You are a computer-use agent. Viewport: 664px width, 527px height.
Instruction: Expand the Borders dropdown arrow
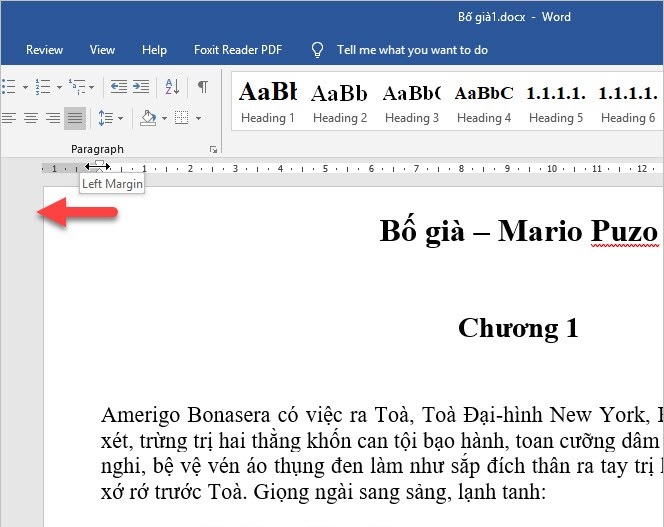coord(198,118)
